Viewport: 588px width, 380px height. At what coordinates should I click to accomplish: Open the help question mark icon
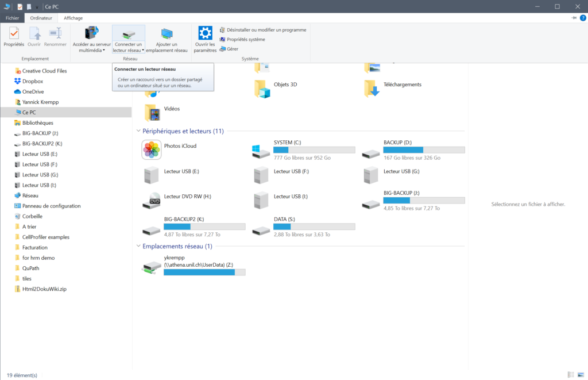click(583, 18)
